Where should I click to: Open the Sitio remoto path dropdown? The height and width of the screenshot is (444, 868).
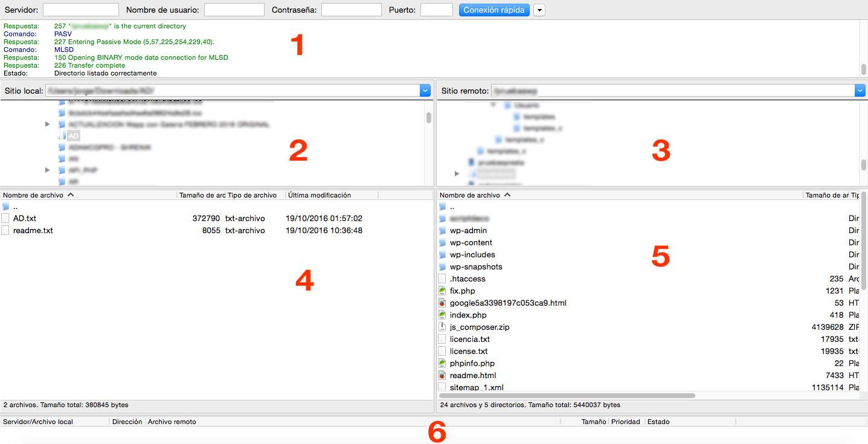[860, 91]
